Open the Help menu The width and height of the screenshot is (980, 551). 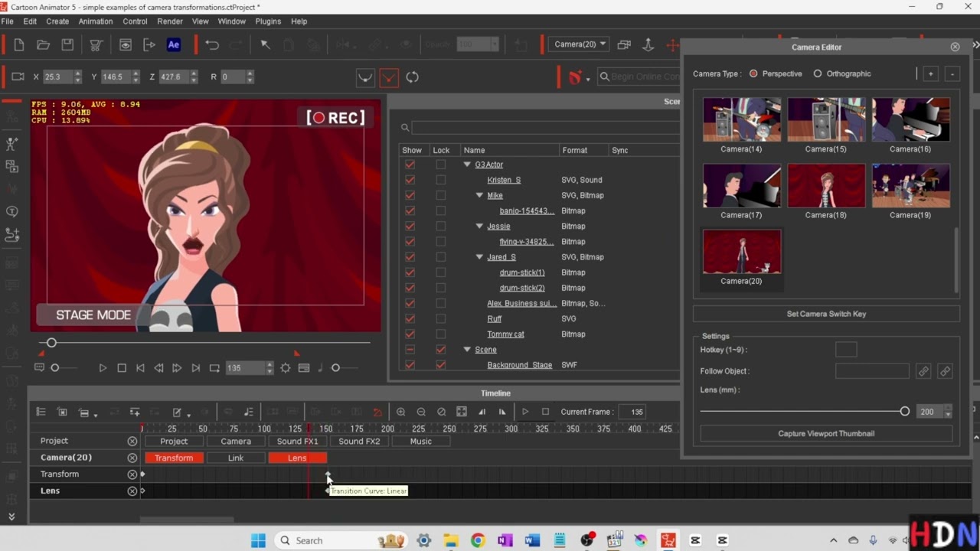pyautogui.click(x=299, y=21)
